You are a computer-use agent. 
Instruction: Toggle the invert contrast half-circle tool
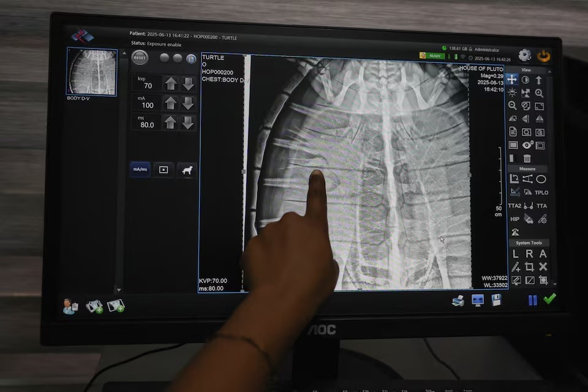(x=526, y=80)
